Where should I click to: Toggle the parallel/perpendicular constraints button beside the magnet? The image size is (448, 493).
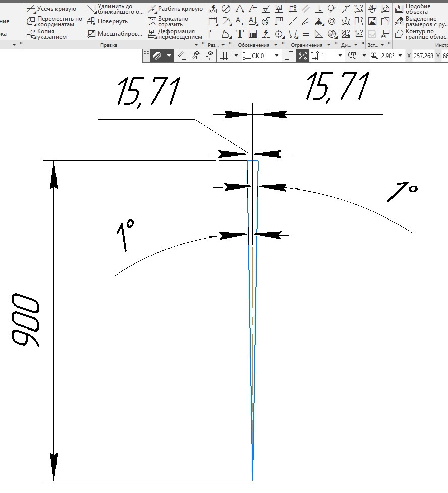pos(182,56)
